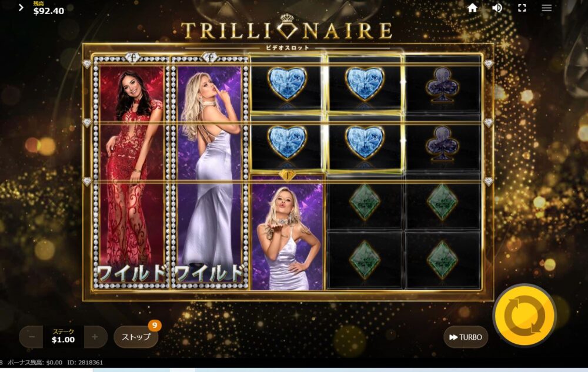Click the top purple club gem symbol

tap(443, 84)
